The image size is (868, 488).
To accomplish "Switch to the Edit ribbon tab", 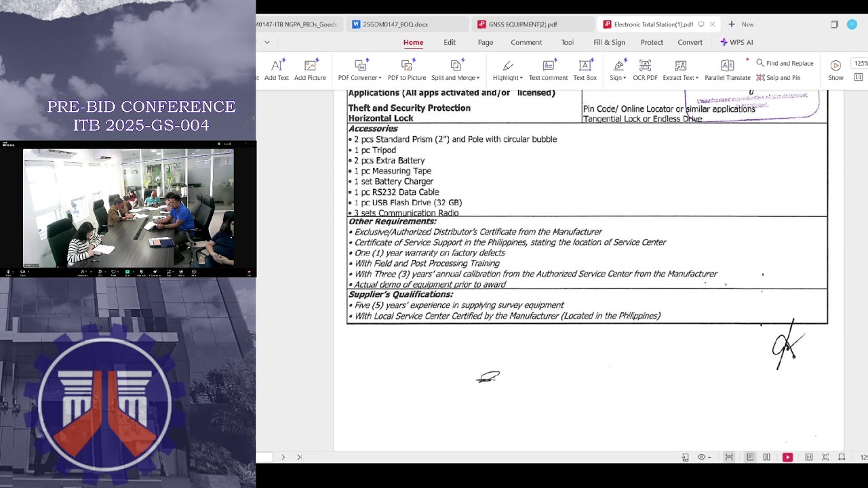I will point(450,42).
